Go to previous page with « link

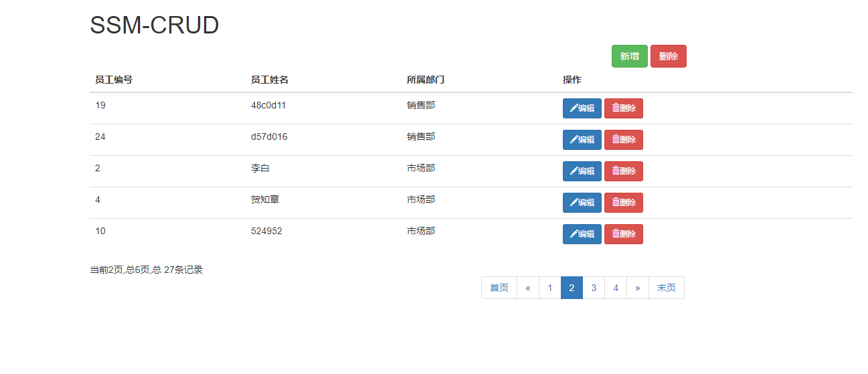(x=528, y=288)
